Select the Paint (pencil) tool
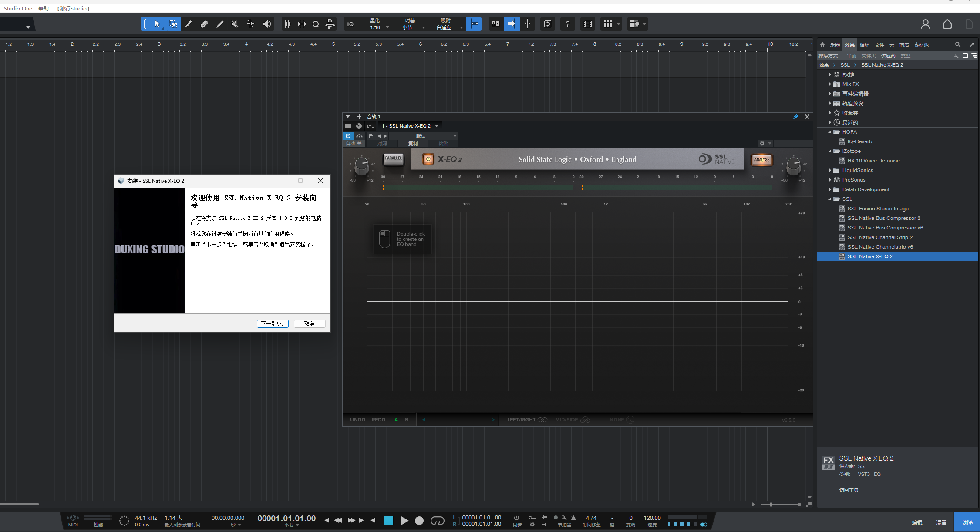The width and height of the screenshot is (980, 532). tap(219, 24)
